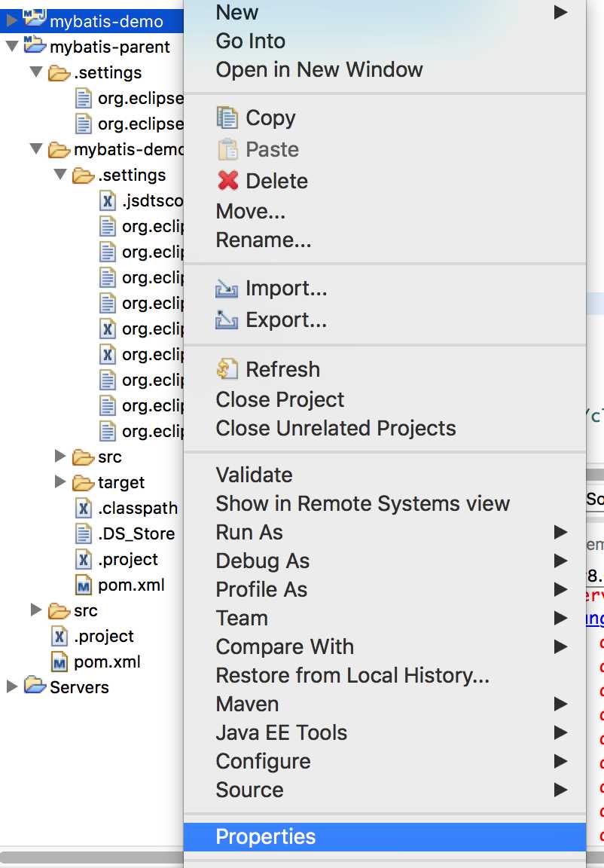Click the Maven icon of bottom pom.xml
Image resolution: width=604 pixels, height=868 pixels.
[x=59, y=662]
